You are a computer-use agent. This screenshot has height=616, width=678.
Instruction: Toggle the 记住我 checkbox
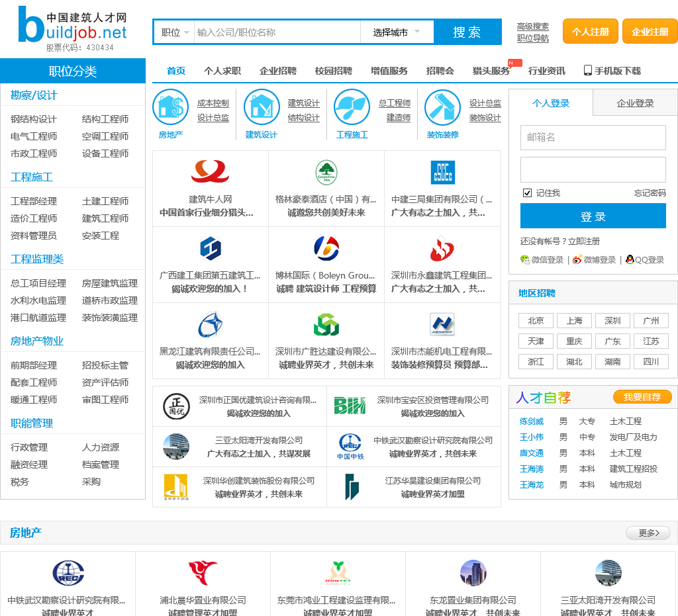point(527,193)
